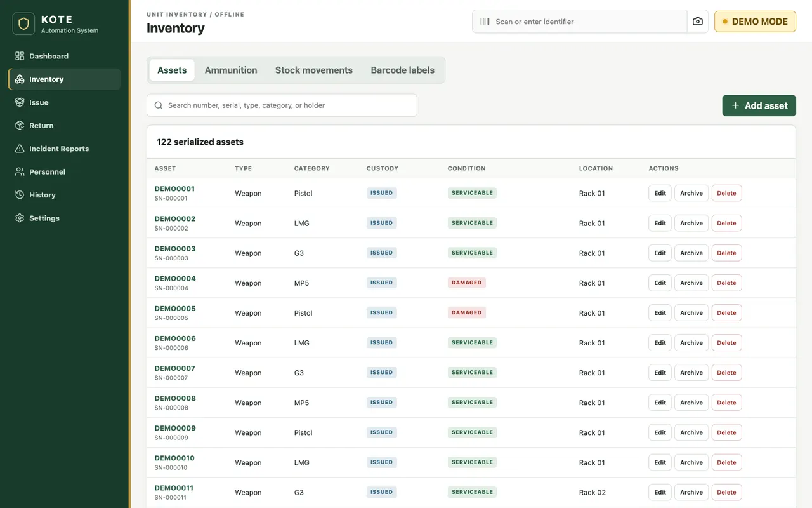
Task: Click the Issue package icon in sidebar
Action: (20, 102)
